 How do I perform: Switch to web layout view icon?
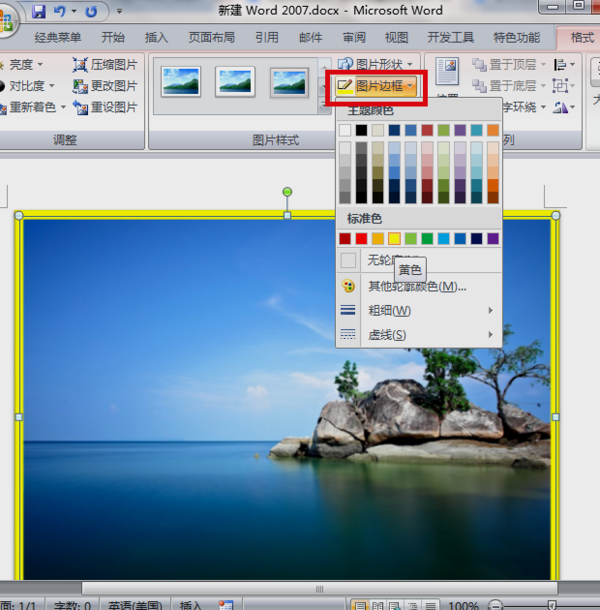click(395, 605)
